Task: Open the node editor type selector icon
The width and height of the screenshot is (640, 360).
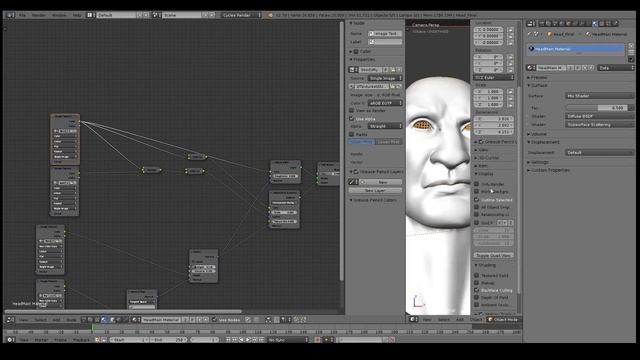Action: pos(10,320)
